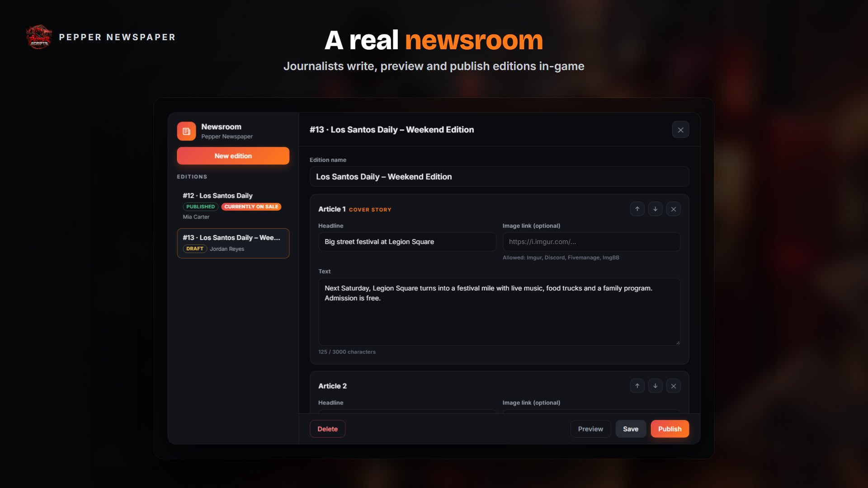Click the dialog title '#13 · Los Santos Daily – Weekend Edition'
Viewport: 868px width, 488px height.
(392, 130)
